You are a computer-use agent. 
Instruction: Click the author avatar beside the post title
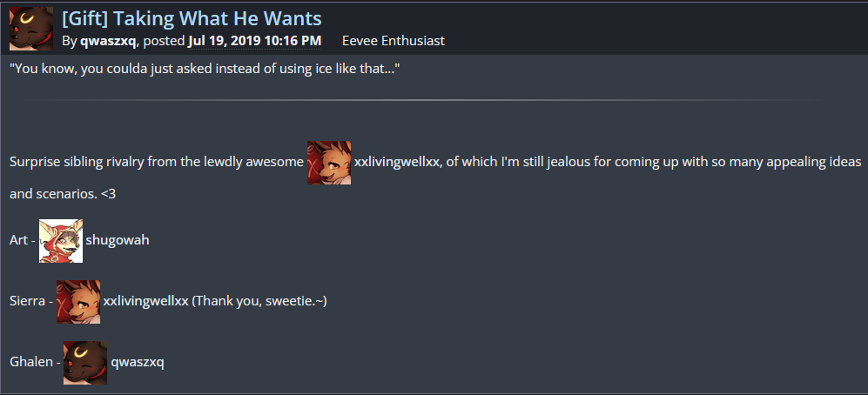[30, 28]
